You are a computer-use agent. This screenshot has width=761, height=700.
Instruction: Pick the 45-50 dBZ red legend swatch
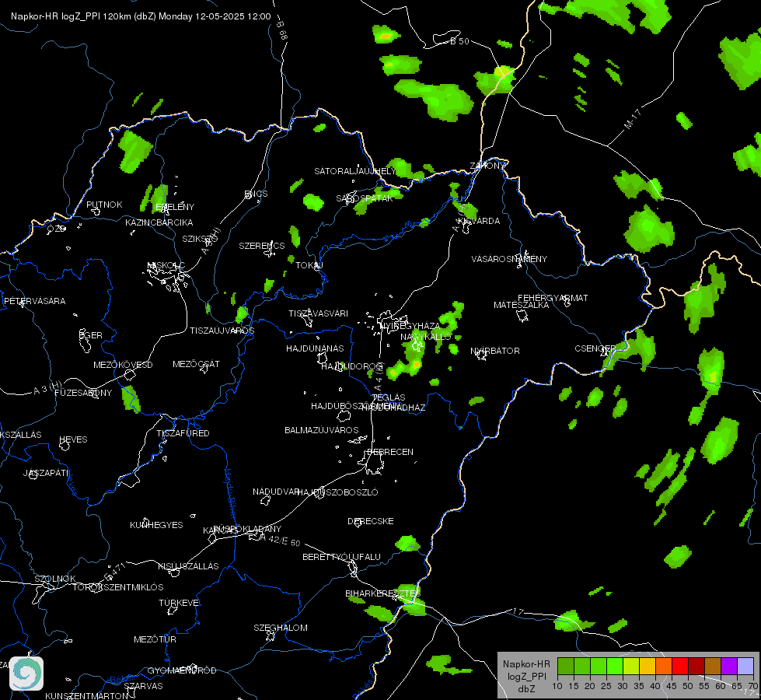pos(680,666)
